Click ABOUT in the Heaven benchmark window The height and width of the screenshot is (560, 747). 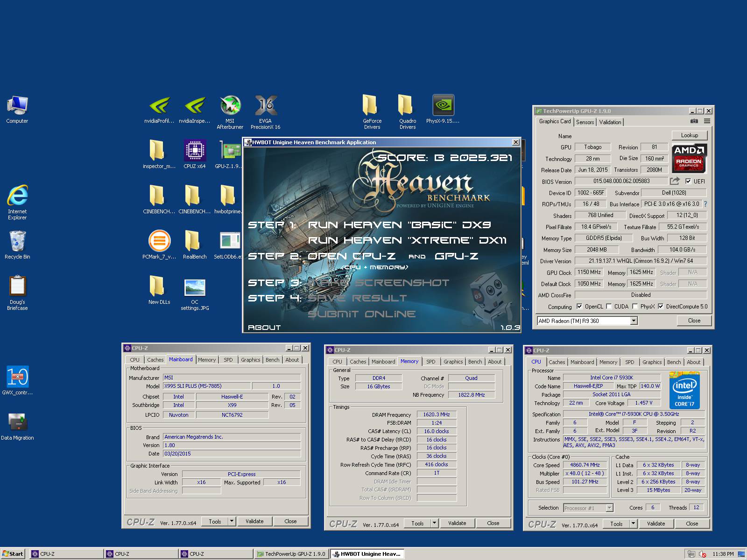click(264, 328)
